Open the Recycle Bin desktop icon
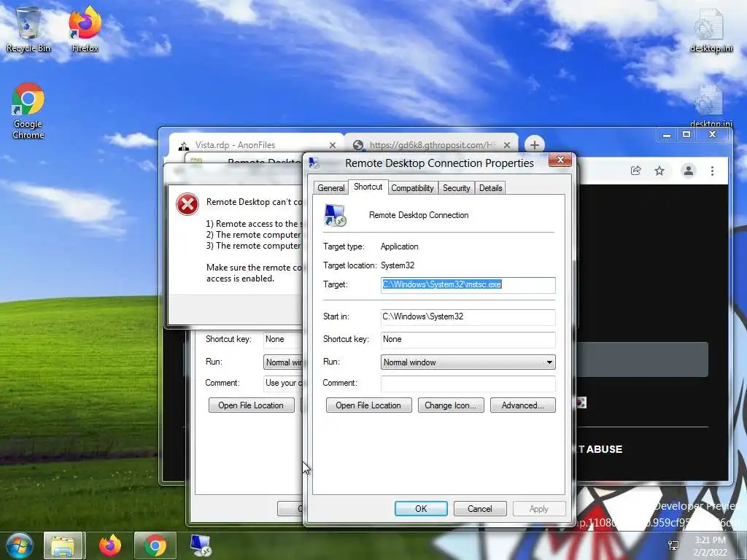This screenshot has width=747, height=560. (28, 29)
